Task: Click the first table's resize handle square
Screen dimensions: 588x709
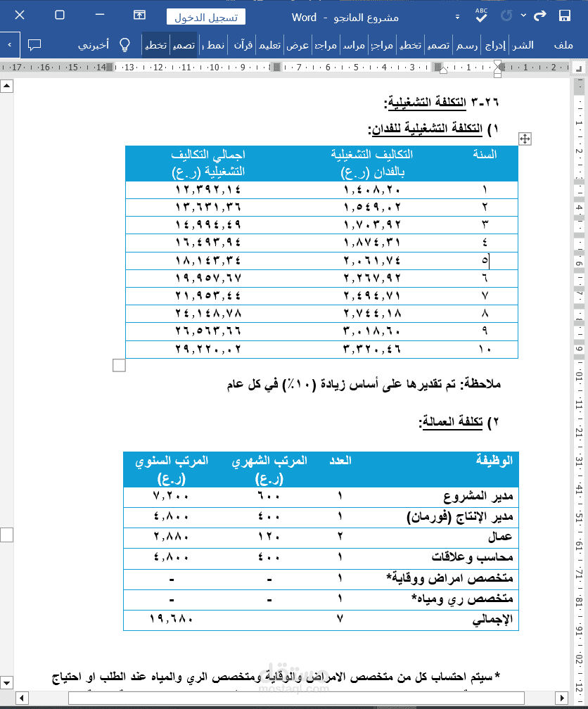Action: (x=119, y=365)
